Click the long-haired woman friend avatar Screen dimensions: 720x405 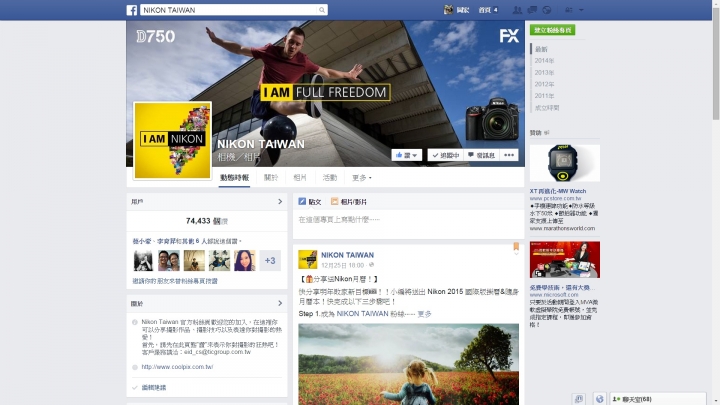244,260
